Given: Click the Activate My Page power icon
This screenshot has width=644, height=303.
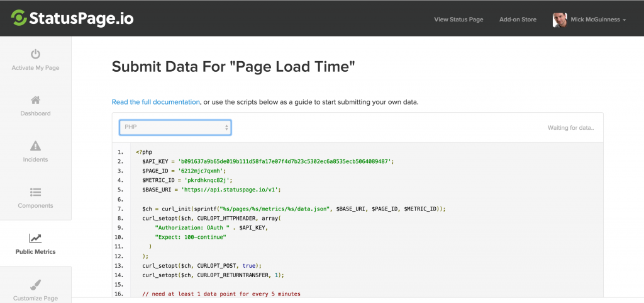Looking at the screenshot, I should coord(35,54).
